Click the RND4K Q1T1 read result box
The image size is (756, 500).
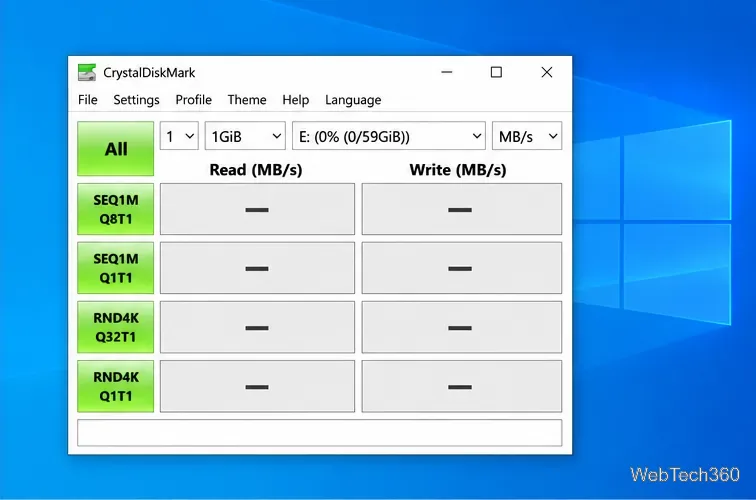pos(257,386)
